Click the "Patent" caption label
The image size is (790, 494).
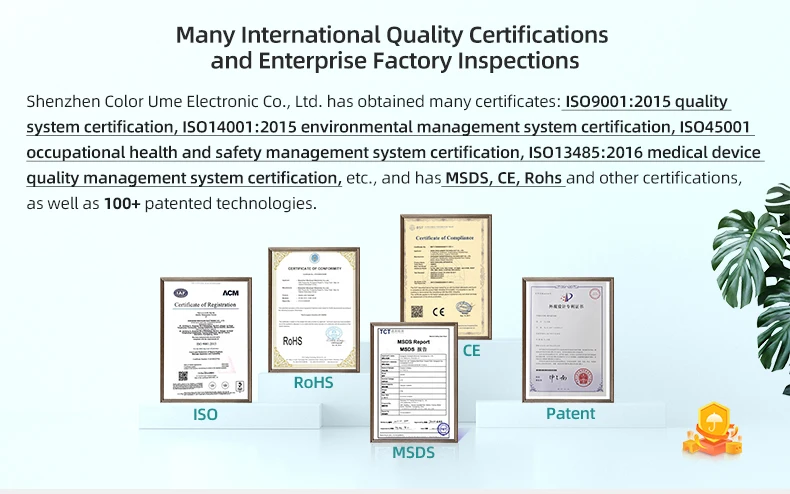(x=570, y=413)
